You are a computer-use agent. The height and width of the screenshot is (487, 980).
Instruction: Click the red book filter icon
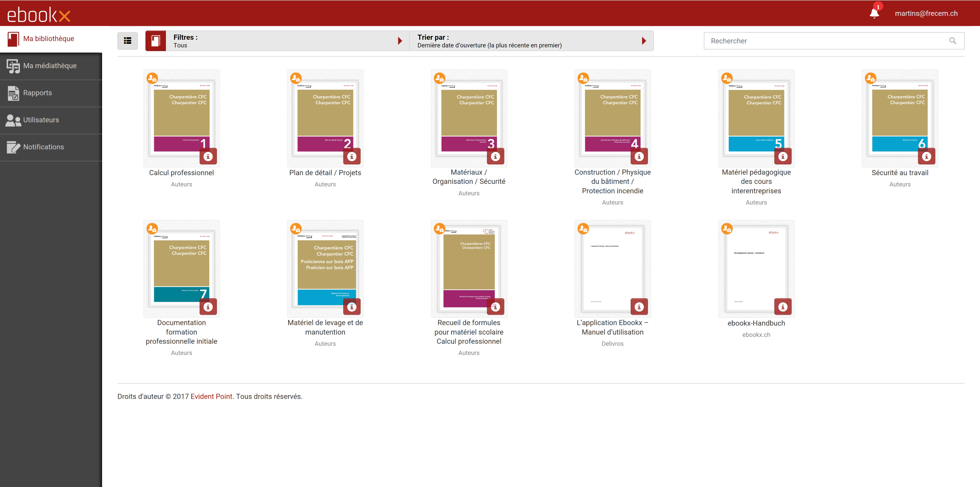[x=156, y=41]
